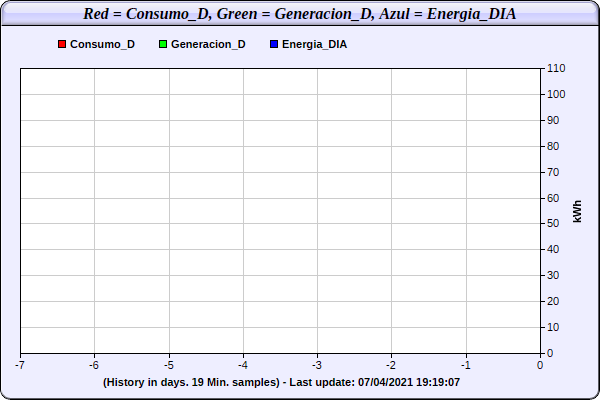Click the -6 day label on x-axis
This screenshot has height=400, width=600.
pos(94,365)
